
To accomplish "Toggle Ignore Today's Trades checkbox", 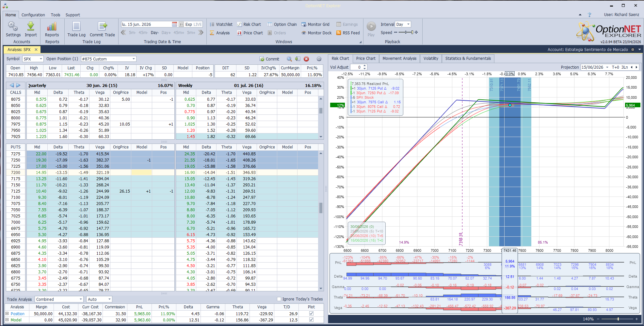I will (x=279, y=299).
